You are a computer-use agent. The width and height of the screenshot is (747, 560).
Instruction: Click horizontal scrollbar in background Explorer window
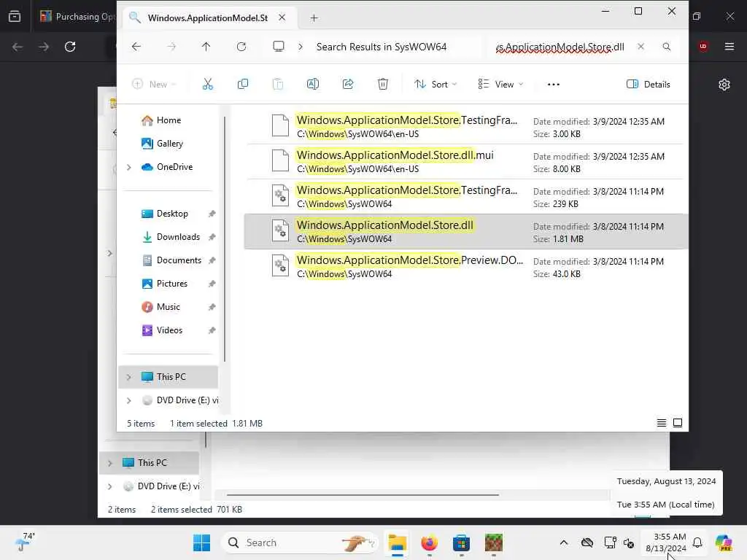pos(363,495)
